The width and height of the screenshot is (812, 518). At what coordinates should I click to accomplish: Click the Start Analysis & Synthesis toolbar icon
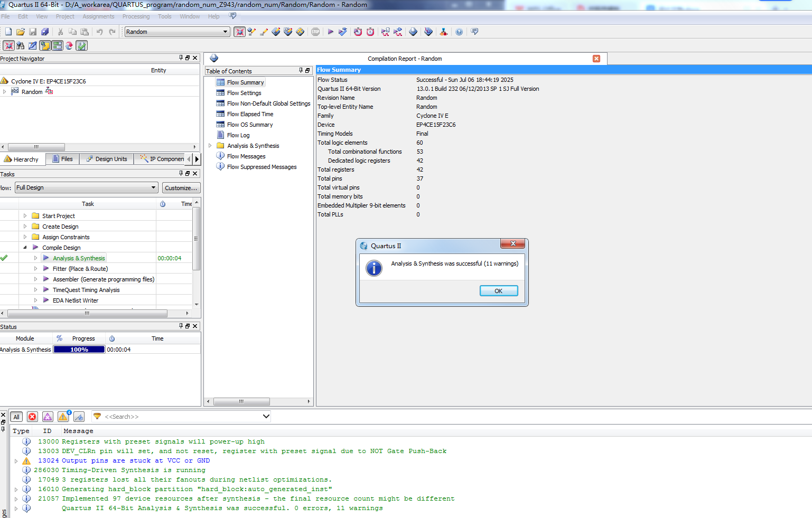[x=343, y=32]
